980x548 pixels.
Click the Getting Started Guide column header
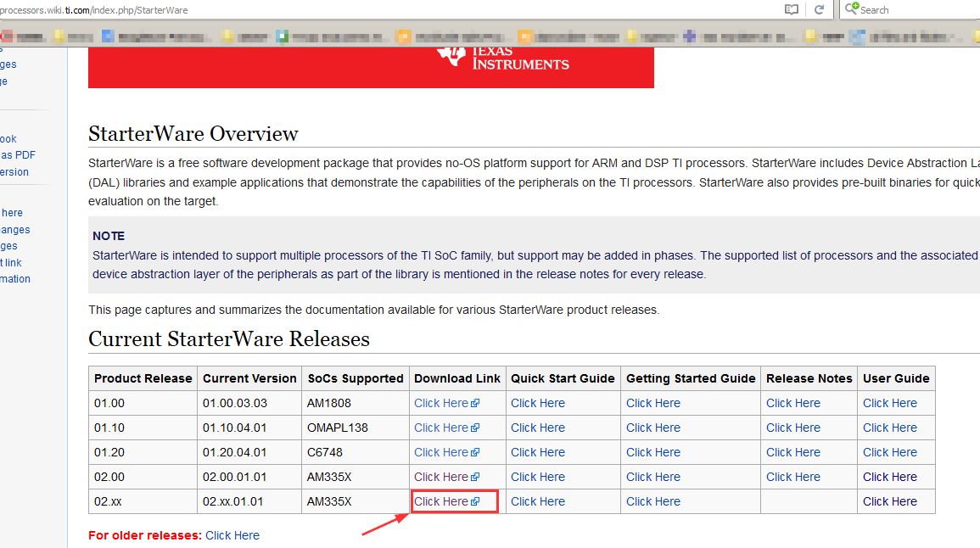pos(691,378)
